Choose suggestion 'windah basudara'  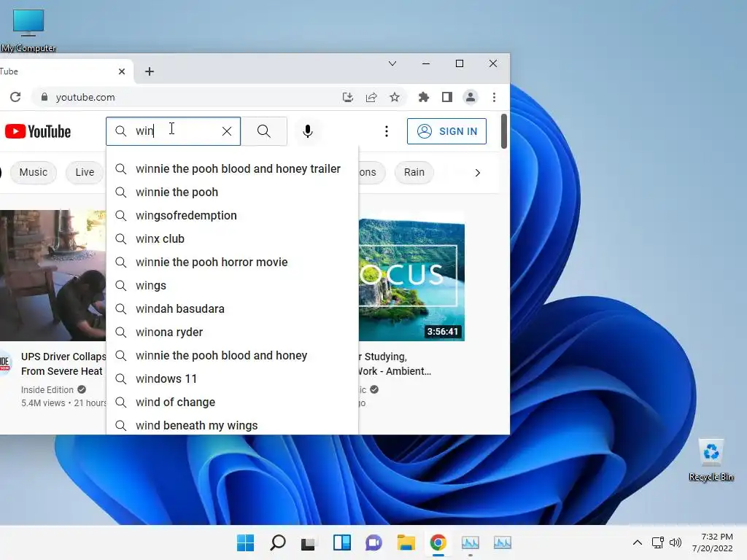click(x=233, y=308)
